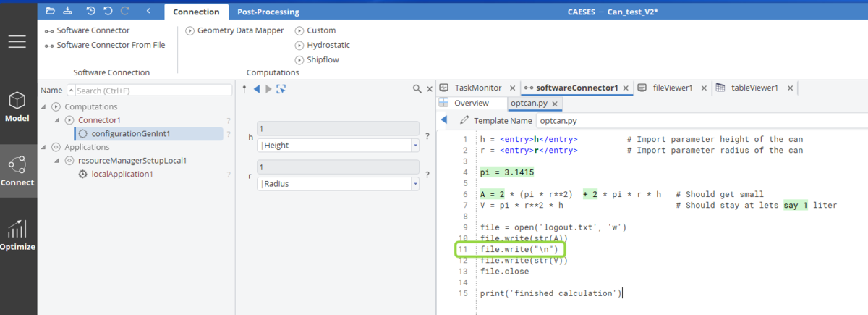Select localApplication1 in the tree
This screenshot has height=315, width=868.
tap(122, 175)
